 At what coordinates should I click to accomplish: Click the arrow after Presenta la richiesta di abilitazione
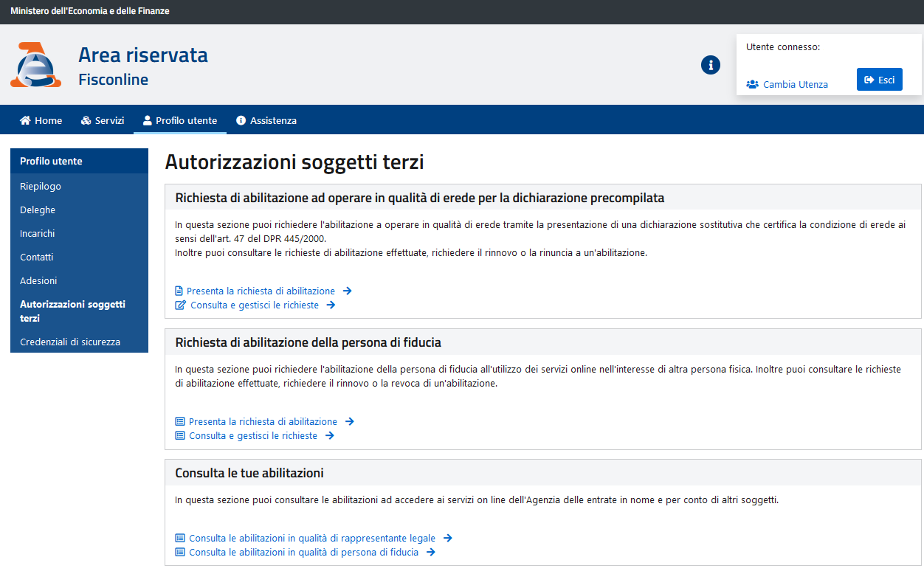[x=347, y=291]
